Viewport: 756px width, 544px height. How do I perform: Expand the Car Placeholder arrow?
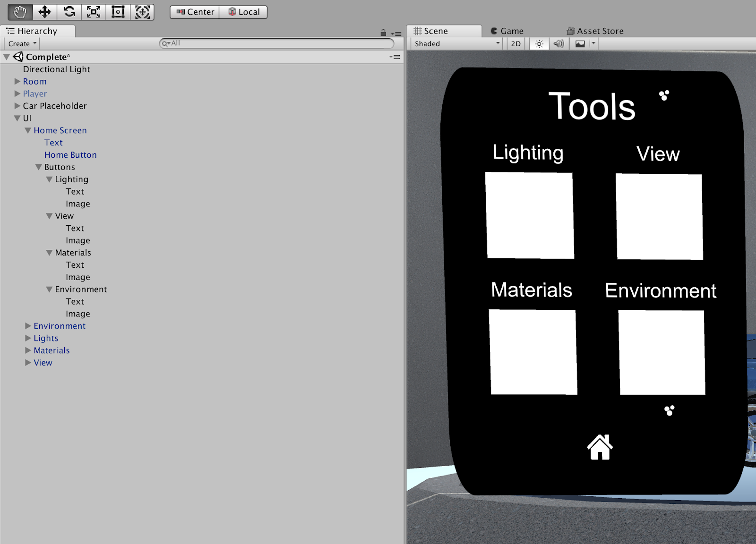coord(17,106)
